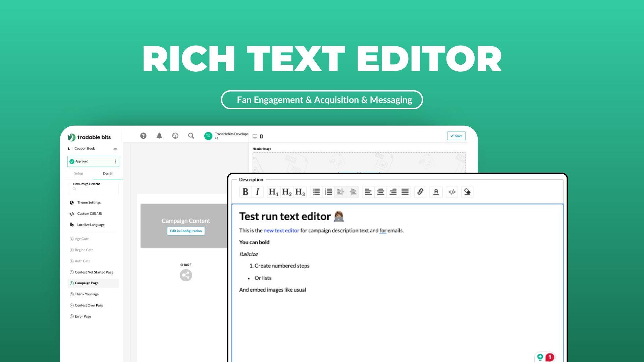Open the code view icon
The width and height of the screenshot is (644, 362).
[x=451, y=192]
